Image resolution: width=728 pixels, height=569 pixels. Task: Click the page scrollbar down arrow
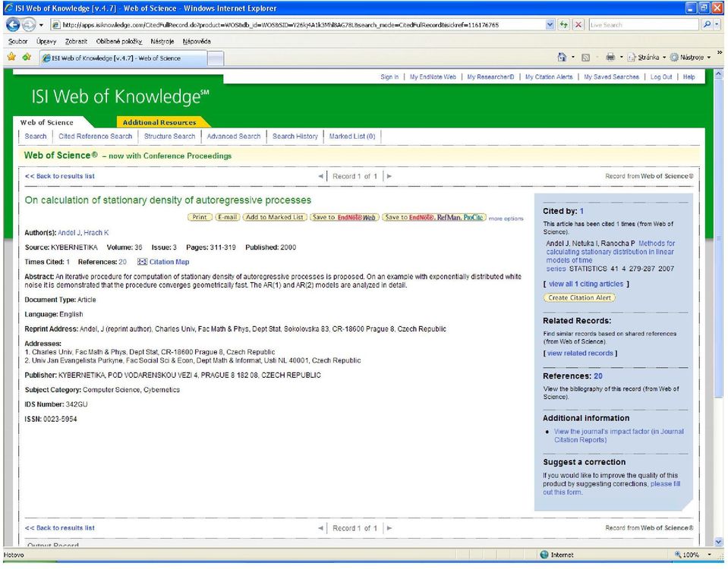pyautogui.click(x=719, y=542)
